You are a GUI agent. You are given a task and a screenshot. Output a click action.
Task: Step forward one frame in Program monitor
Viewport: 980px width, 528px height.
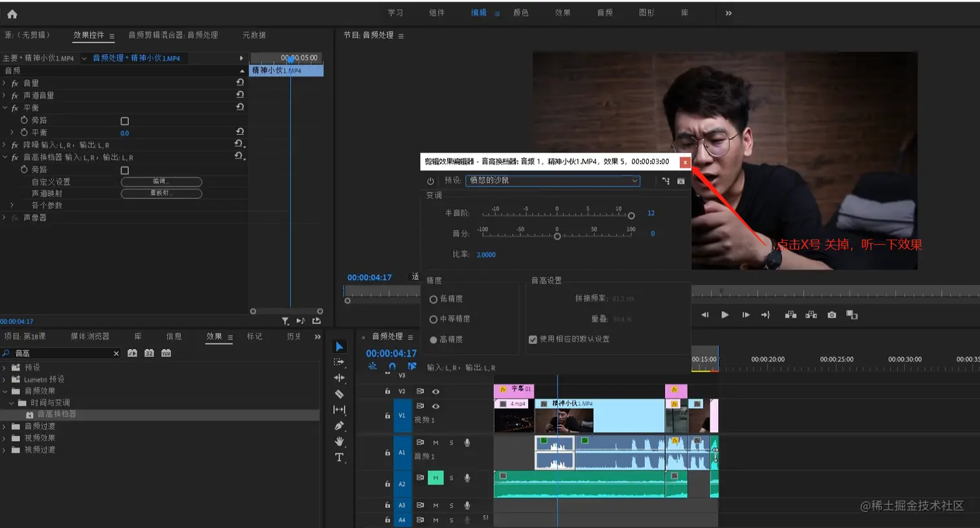(745, 315)
